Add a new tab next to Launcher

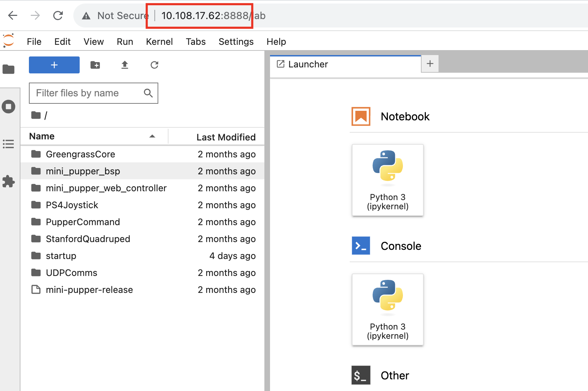tap(430, 64)
